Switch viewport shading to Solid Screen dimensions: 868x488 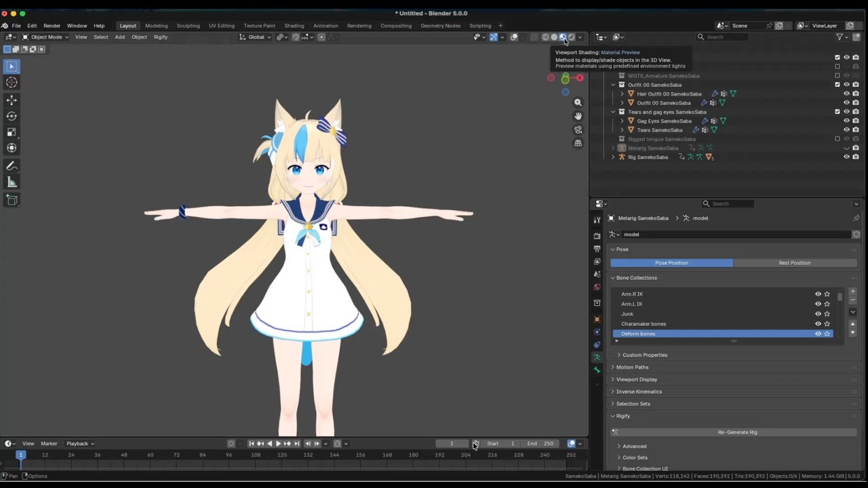click(x=554, y=37)
